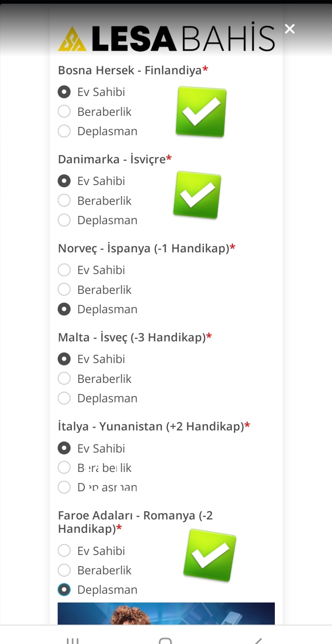The height and width of the screenshot is (644, 332).
Task: Click the Lesa Bahis logo
Action: click(166, 38)
